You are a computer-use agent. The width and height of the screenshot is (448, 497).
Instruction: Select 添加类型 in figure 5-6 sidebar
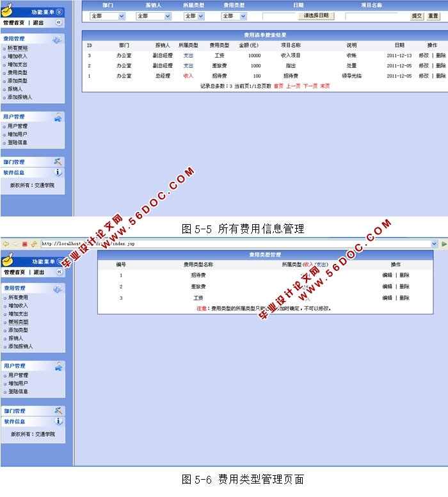coord(18,330)
